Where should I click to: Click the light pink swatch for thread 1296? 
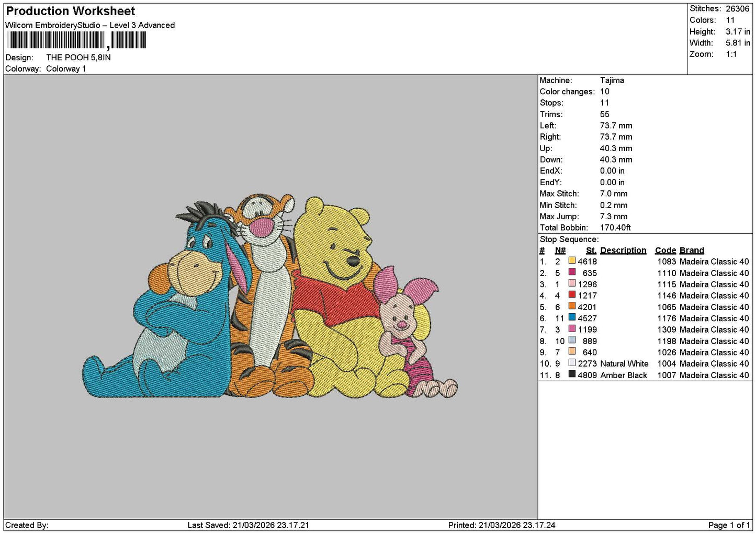pos(572,283)
